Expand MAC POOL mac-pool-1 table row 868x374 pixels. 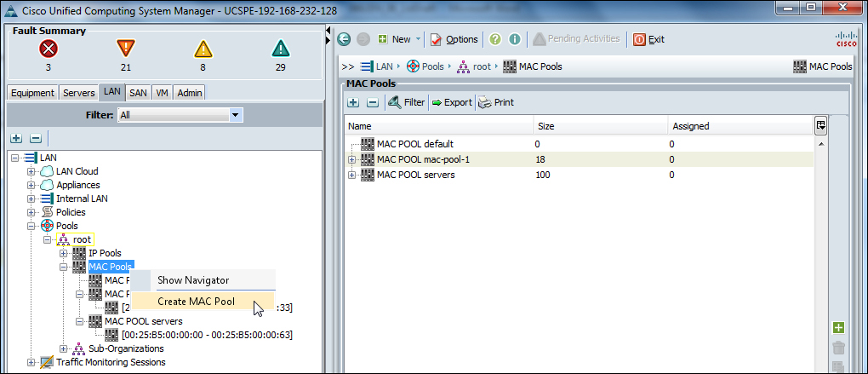352,159
